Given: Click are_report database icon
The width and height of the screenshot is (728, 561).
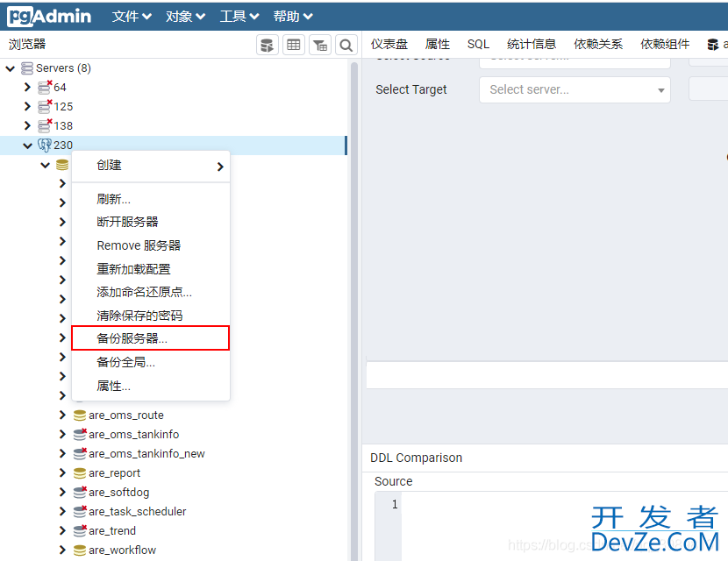Looking at the screenshot, I should [x=80, y=472].
